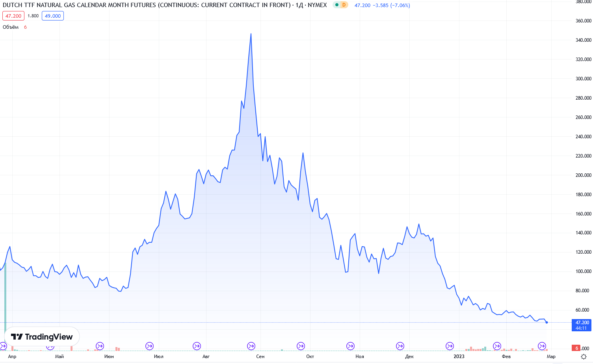The image size is (593, 364).
Task: Click the red sell price 47.200 button
Action: [13, 16]
